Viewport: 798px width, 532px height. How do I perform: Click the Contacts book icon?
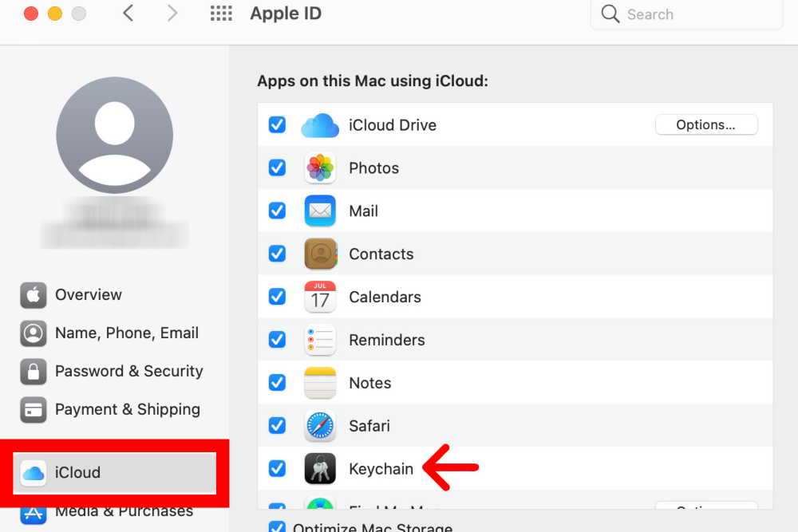click(x=320, y=254)
